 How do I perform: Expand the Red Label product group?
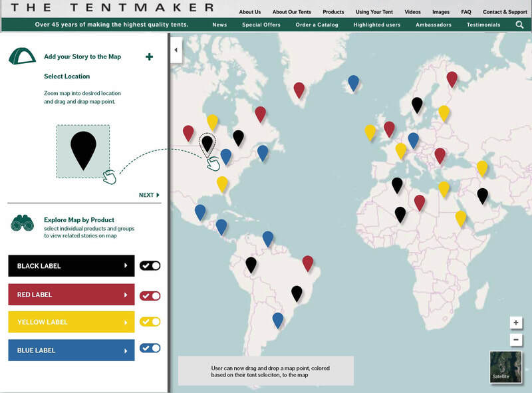(71, 295)
